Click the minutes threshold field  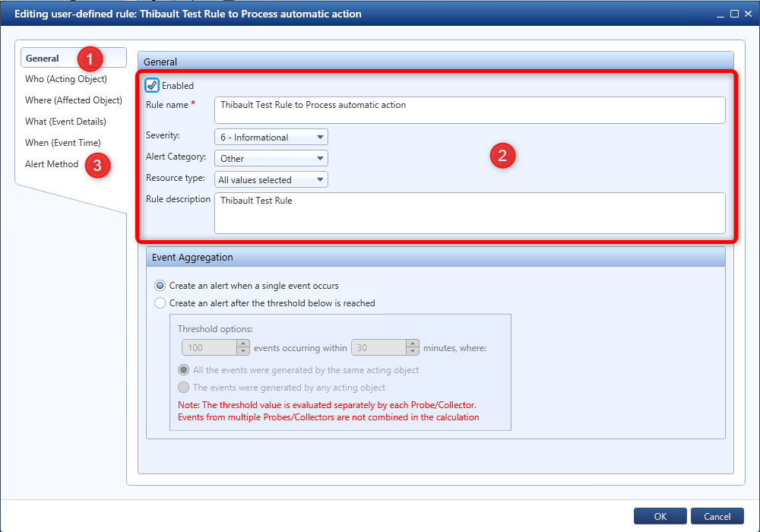pyautogui.click(x=378, y=347)
